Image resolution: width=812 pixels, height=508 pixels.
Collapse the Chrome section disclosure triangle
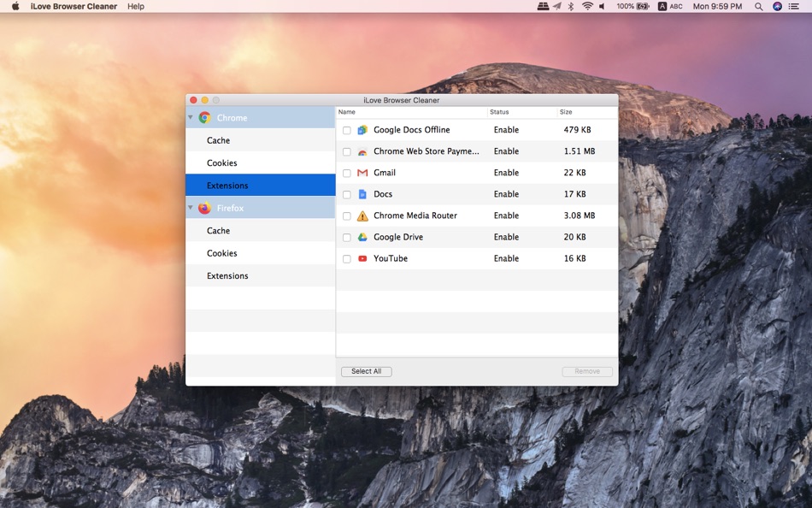click(191, 118)
